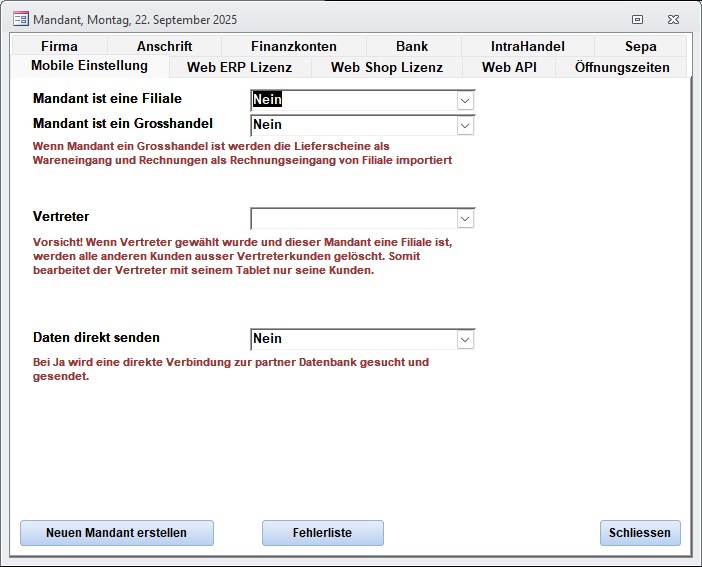Select the Web API tab
Screen dimensions: 702x567
tap(509, 67)
